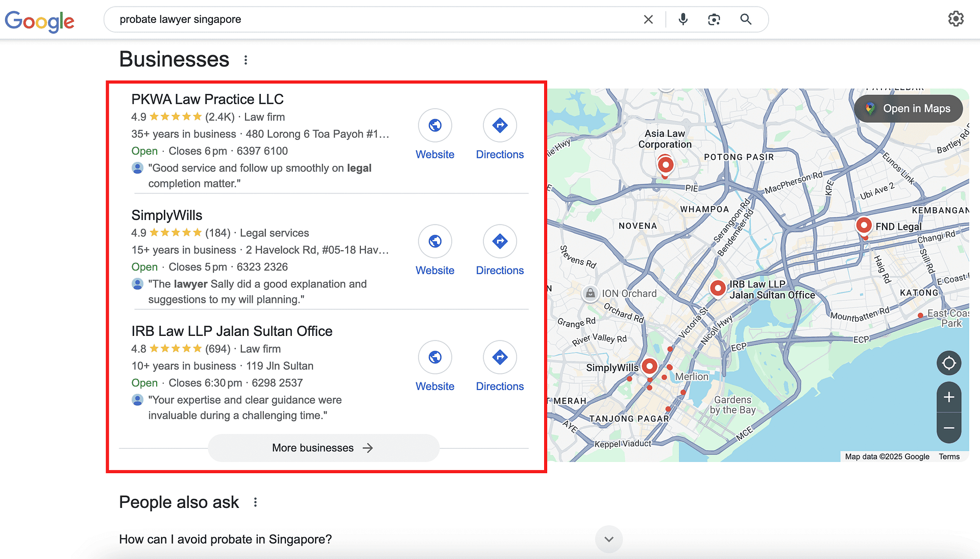Viewport: 980px width, 559px height.
Task: Click the PKWA review quote about legal completion
Action: tap(260, 176)
